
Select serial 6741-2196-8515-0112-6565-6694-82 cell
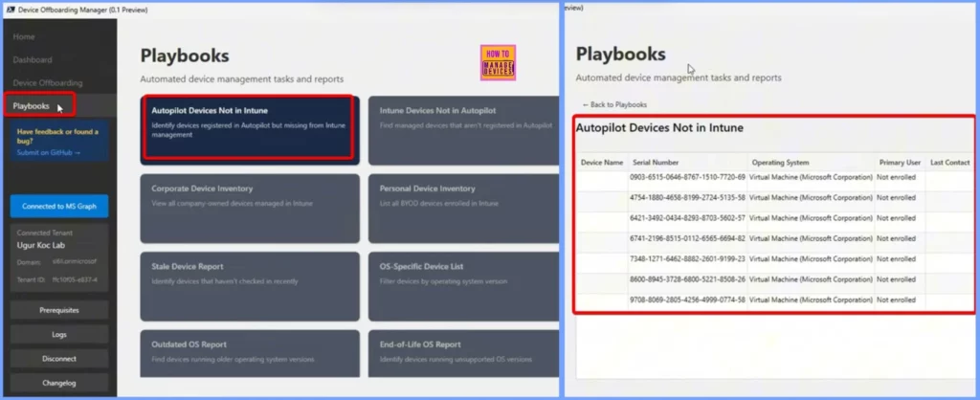click(x=687, y=238)
